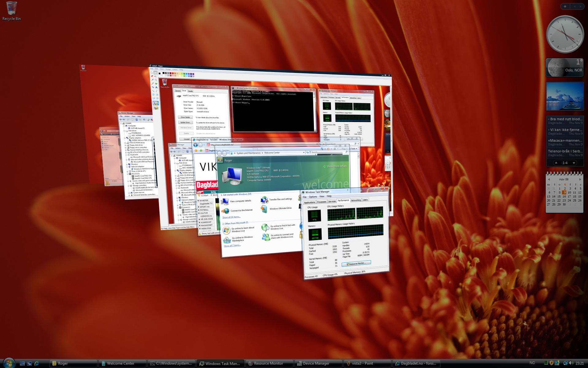Switch to Services tab in front Task Manager
Screen dimensions: 588x368
332,201
